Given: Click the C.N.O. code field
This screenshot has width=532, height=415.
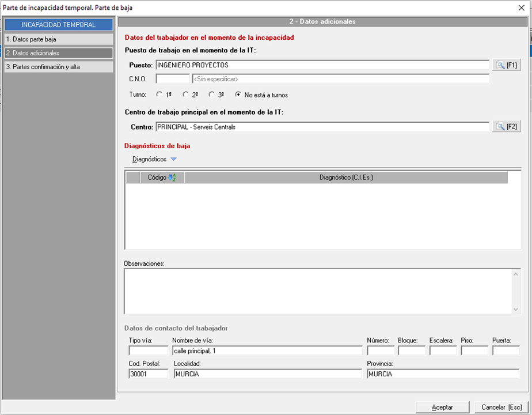Looking at the screenshot, I should (x=173, y=79).
